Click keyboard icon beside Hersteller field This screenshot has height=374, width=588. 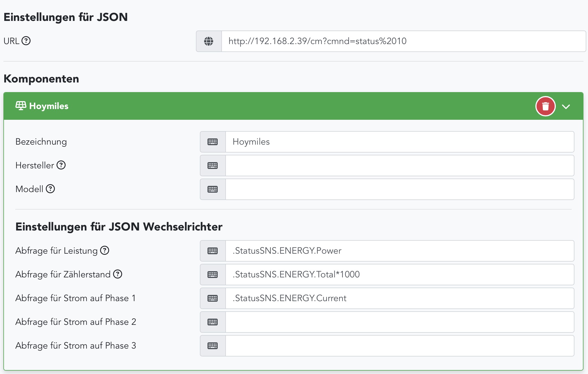(213, 166)
